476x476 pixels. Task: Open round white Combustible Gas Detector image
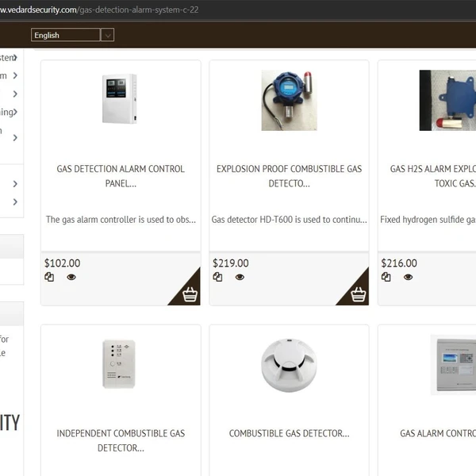[x=289, y=365]
